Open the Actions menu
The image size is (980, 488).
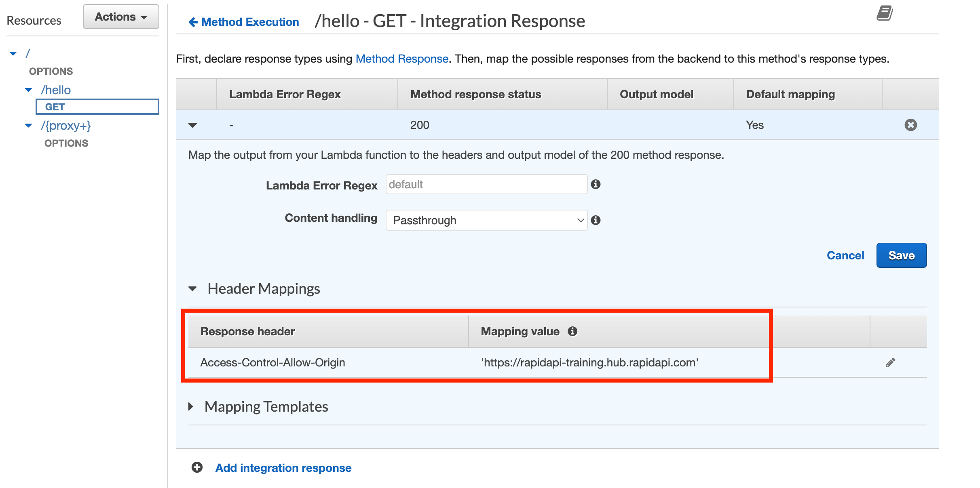click(120, 16)
